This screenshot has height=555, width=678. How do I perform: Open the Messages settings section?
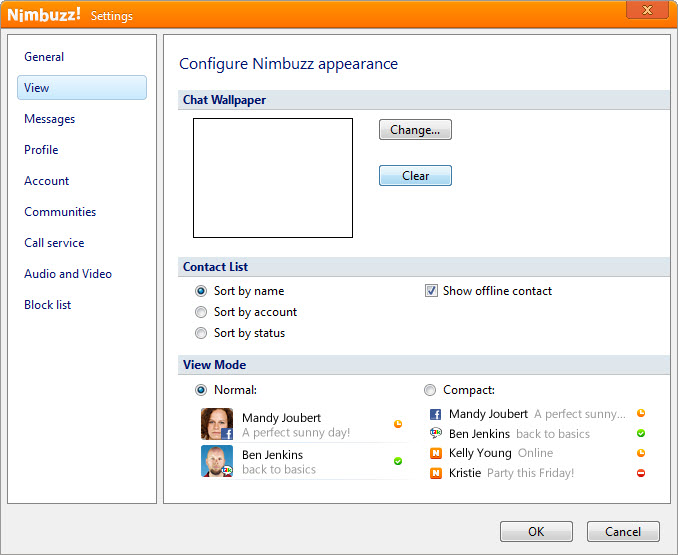click(49, 119)
